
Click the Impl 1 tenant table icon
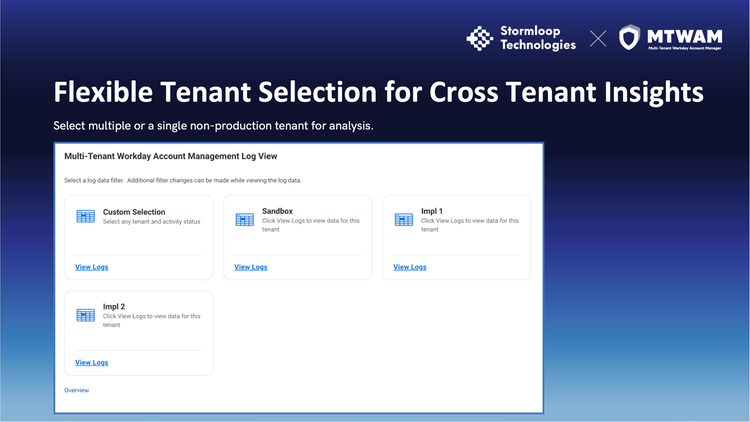point(404,219)
